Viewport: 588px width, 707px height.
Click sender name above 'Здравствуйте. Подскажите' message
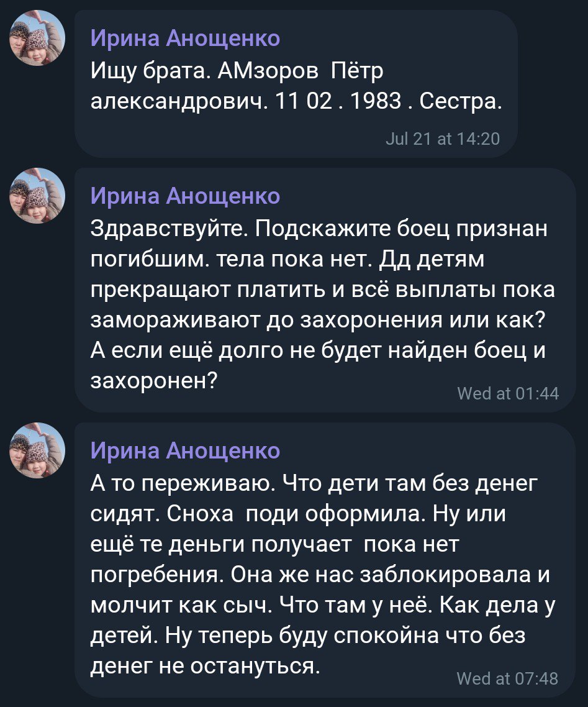click(185, 196)
